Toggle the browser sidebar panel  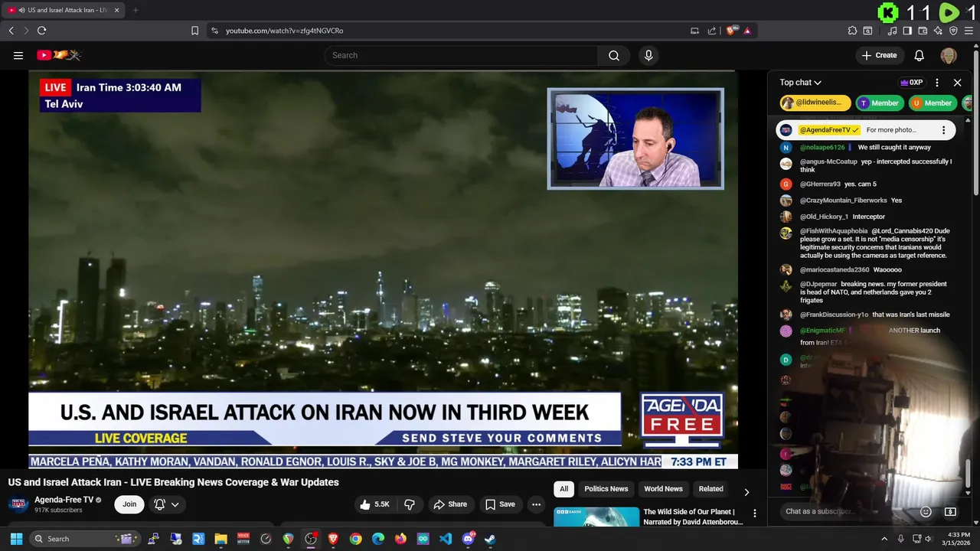(x=907, y=31)
